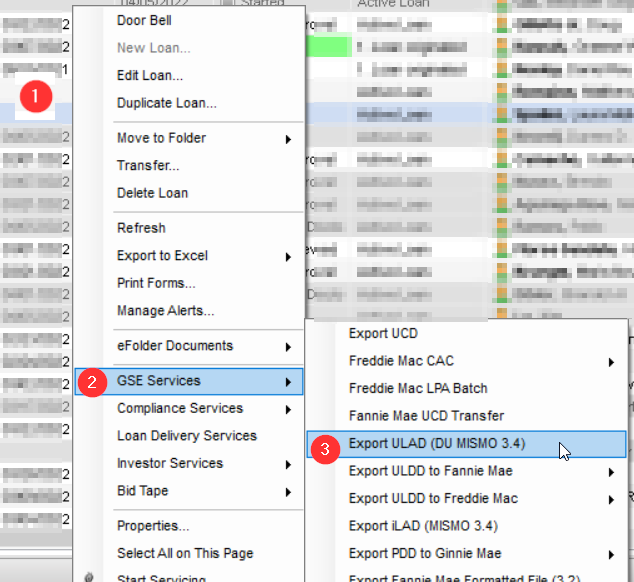Screen dimensions: 634x582
Task: Click Loan Delivery Services menu entry
Action: [x=188, y=436]
